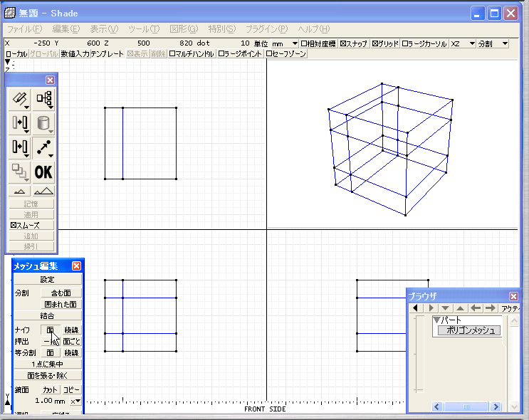Toggle the グリッド checkbox
The image size is (529, 420).
[x=385, y=43]
